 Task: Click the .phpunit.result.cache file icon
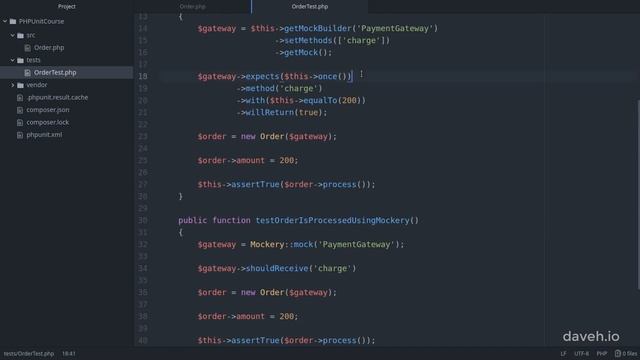point(20,98)
